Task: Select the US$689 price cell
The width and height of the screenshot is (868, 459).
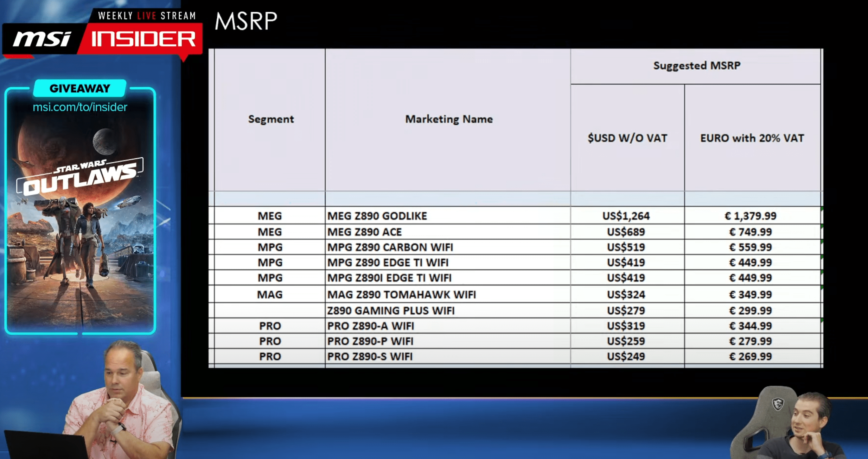Action: click(x=628, y=232)
